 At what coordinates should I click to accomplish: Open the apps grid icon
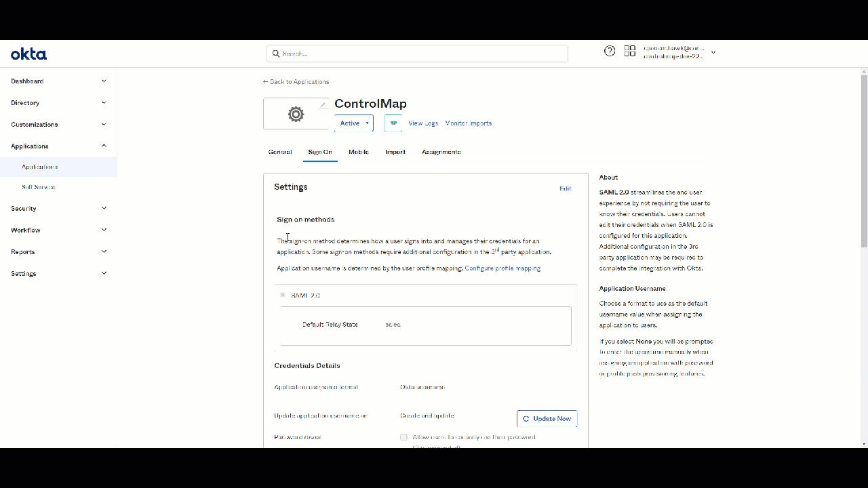630,51
